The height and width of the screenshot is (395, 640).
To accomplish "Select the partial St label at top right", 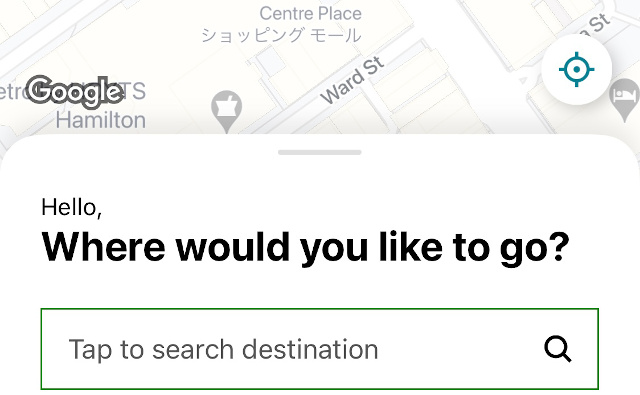I will [x=596, y=25].
